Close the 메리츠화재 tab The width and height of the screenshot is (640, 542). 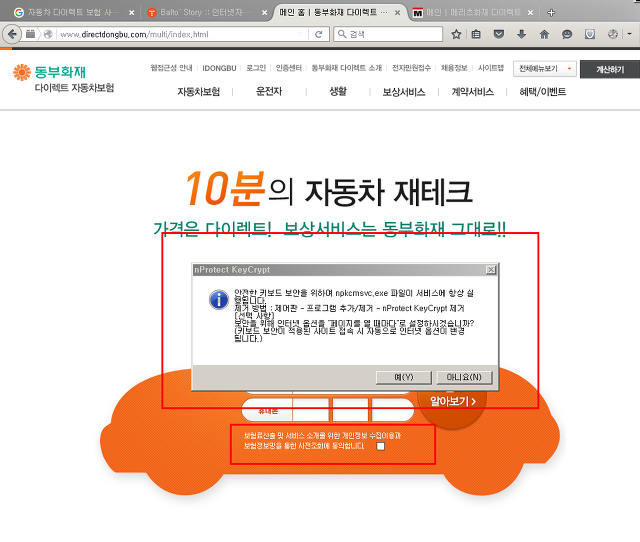(x=530, y=13)
